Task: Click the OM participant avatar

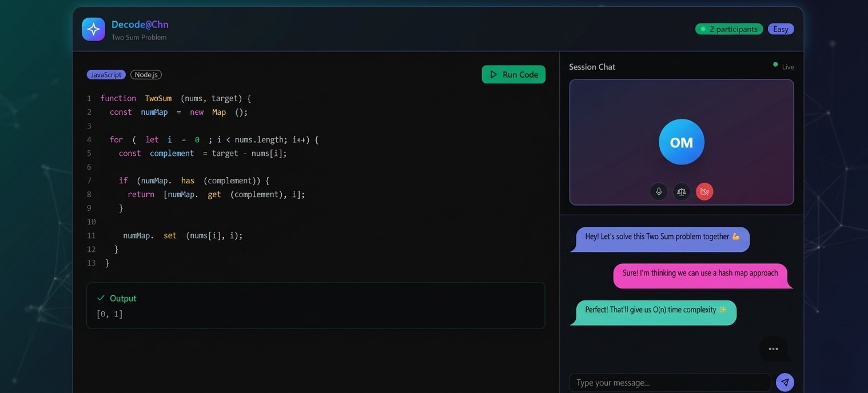Action: coord(682,142)
